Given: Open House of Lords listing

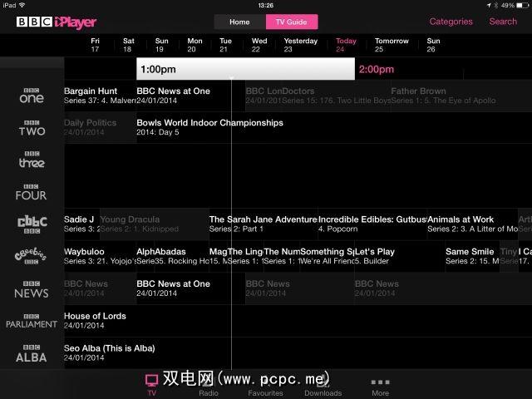Looking at the screenshot, I should (298, 321).
